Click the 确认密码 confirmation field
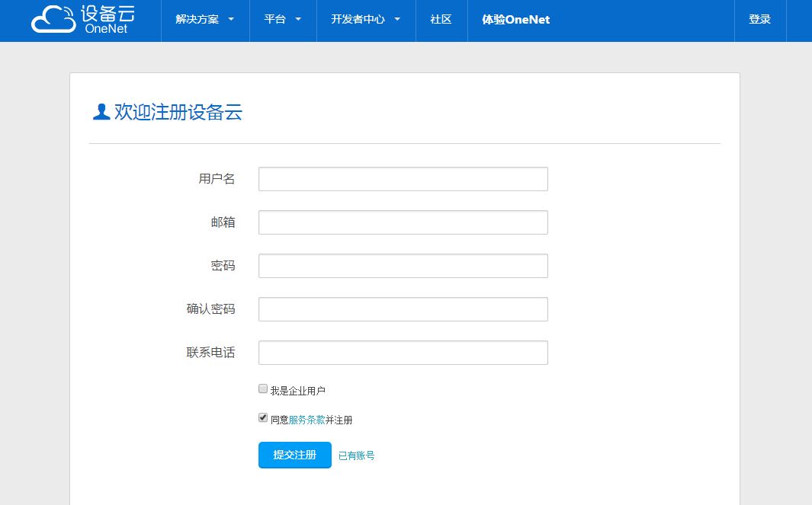This screenshot has width=812, height=505. tap(403, 309)
